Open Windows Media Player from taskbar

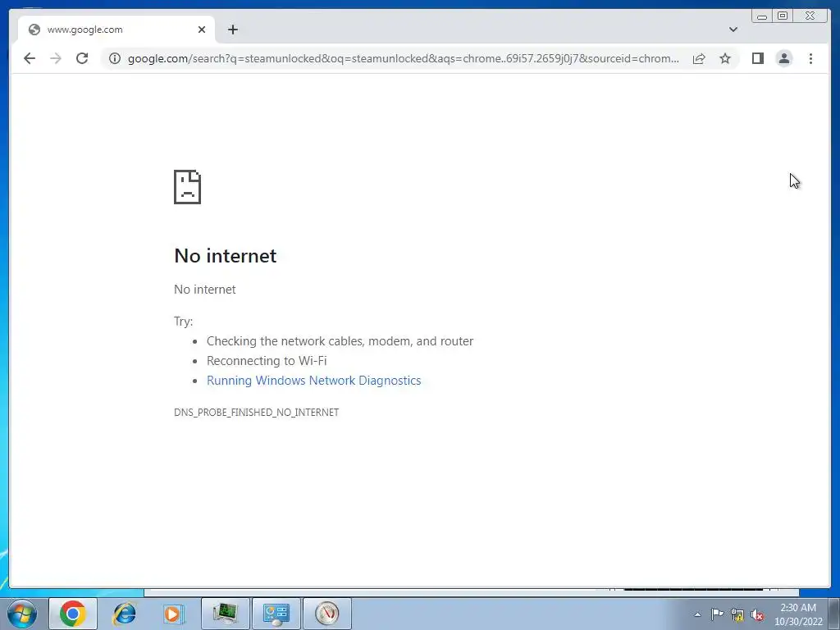click(174, 614)
